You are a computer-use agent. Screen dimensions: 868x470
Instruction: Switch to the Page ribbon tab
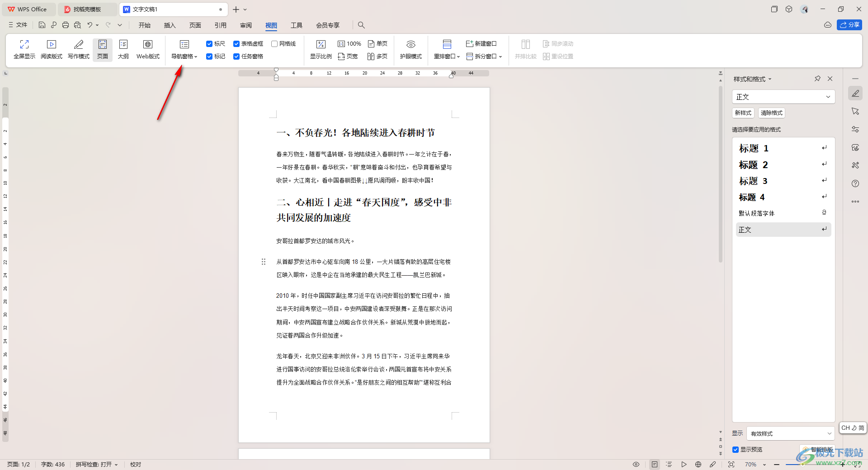(x=195, y=25)
